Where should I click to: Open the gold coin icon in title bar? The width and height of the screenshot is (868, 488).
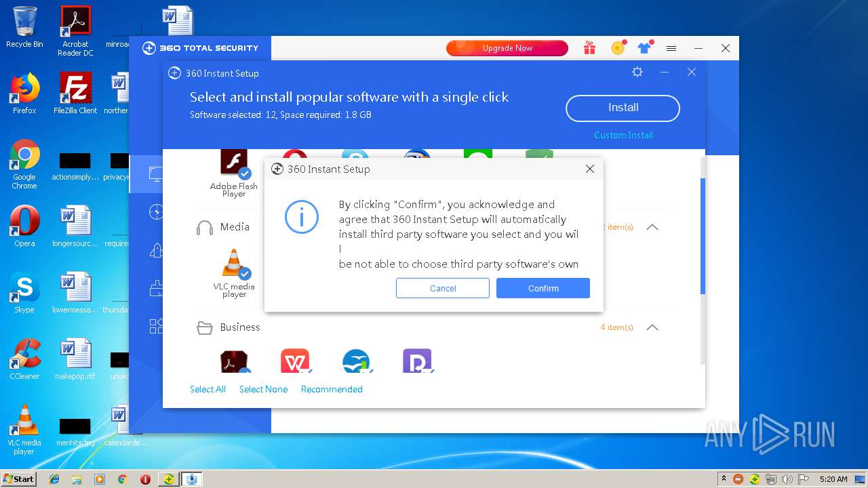pos(618,47)
